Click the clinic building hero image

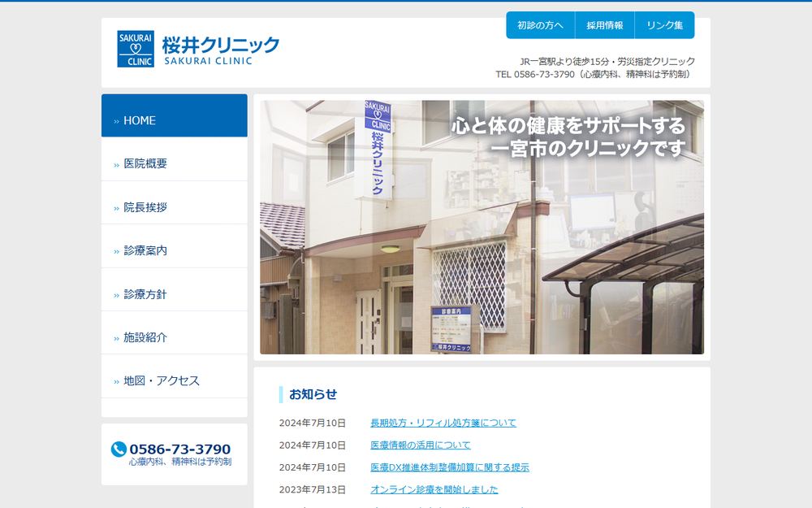(482, 227)
